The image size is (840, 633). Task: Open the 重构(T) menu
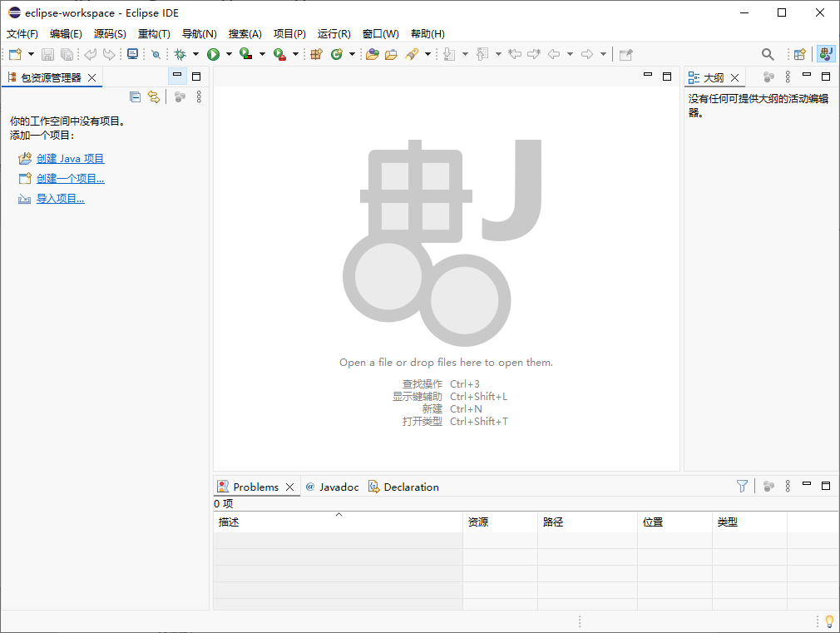point(154,34)
